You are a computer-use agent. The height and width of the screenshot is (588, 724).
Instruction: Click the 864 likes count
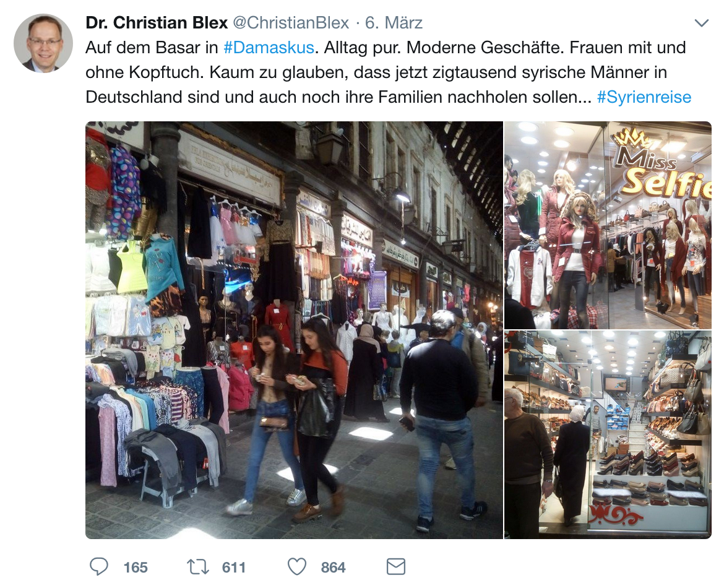point(333,567)
